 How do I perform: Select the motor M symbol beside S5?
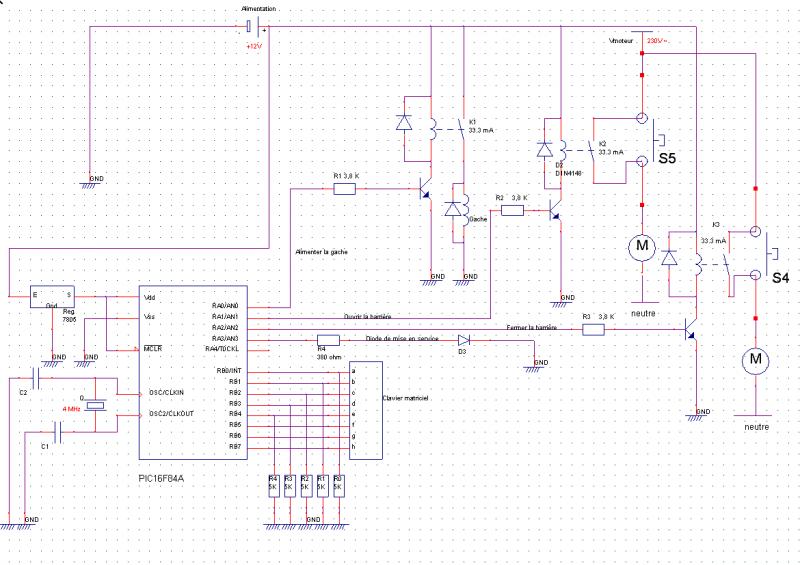(642, 247)
